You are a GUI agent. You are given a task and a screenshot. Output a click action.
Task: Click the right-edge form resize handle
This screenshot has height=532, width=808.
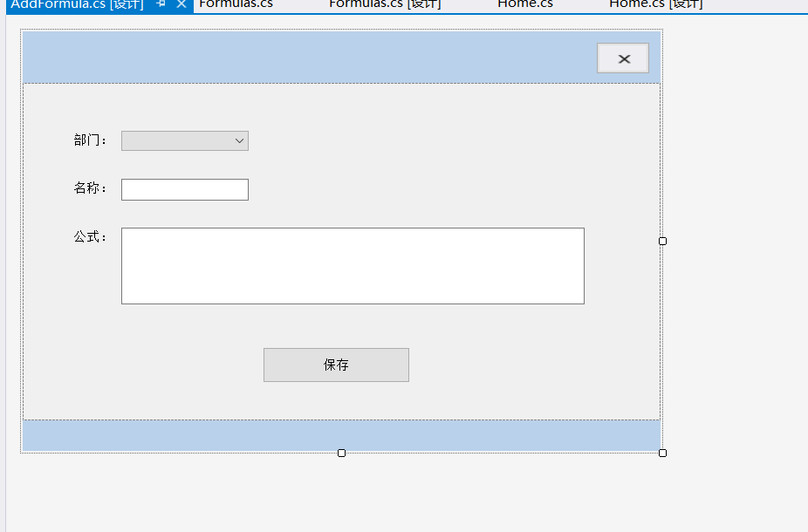(x=662, y=241)
